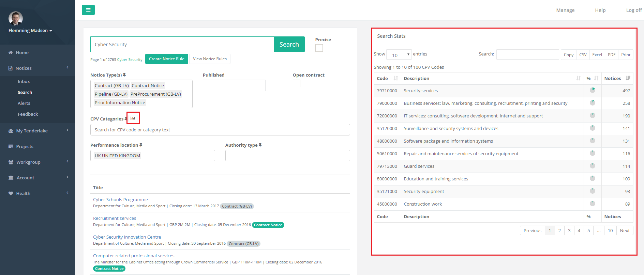The width and height of the screenshot is (644, 275).
Task: Go to Alerts in sidebar
Action: (x=24, y=103)
